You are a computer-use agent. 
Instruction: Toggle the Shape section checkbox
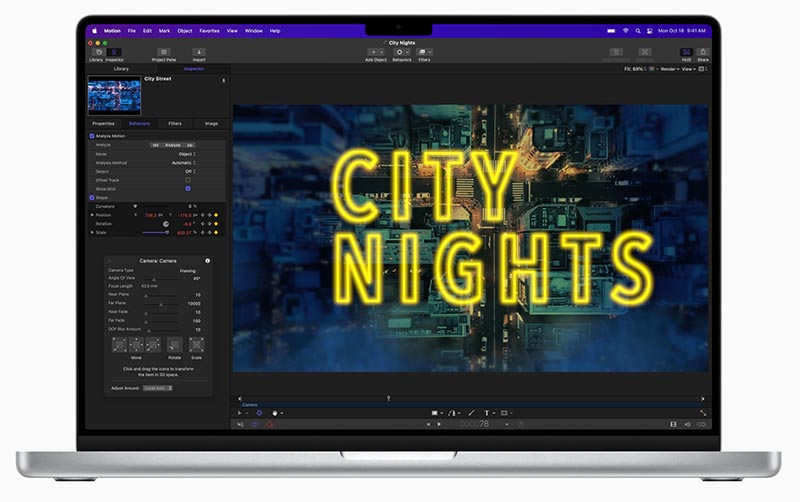click(92, 197)
